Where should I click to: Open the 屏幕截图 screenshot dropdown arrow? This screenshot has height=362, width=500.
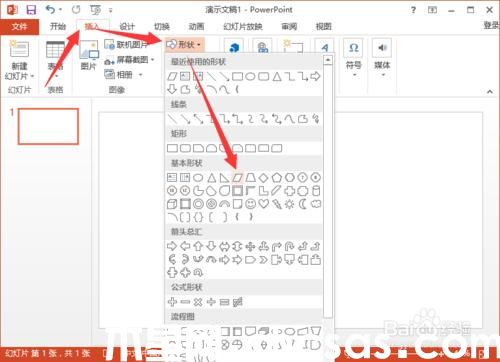point(153,60)
